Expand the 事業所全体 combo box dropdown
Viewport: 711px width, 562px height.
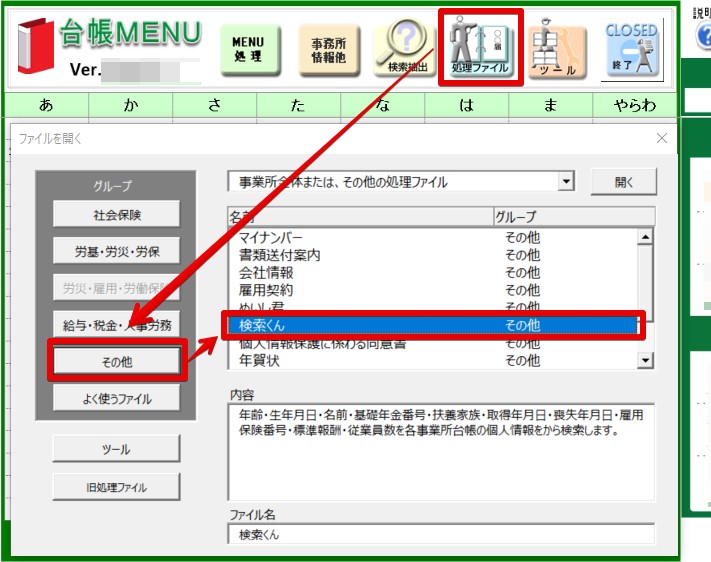tap(566, 182)
